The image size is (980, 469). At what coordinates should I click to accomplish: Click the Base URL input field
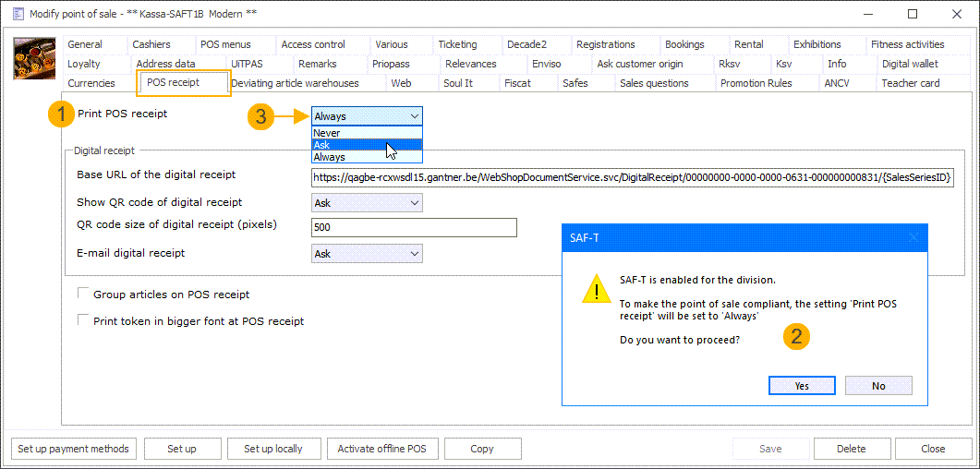tap(633, 178)
